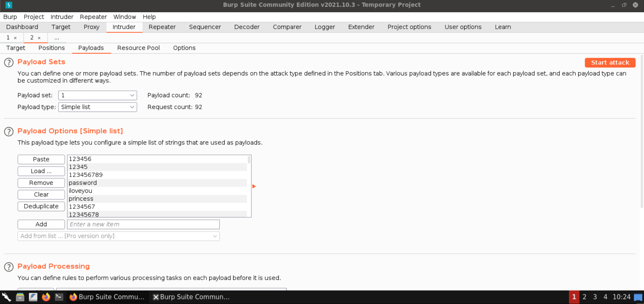Switch to the Positions tab
This screenshot has width=644, height=304.
(51, 48)
